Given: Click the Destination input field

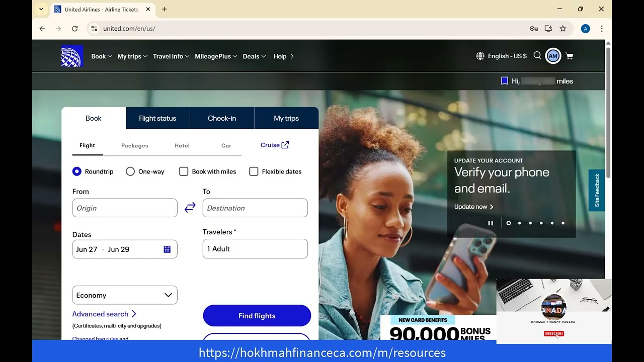Looking at the screenshot, I should pyautogui.click(x=255, y=208).
